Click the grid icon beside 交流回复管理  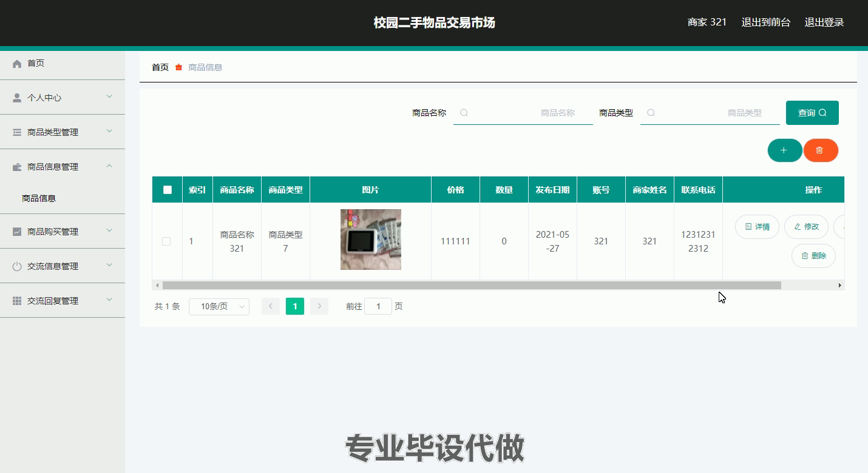pos(17,301)
